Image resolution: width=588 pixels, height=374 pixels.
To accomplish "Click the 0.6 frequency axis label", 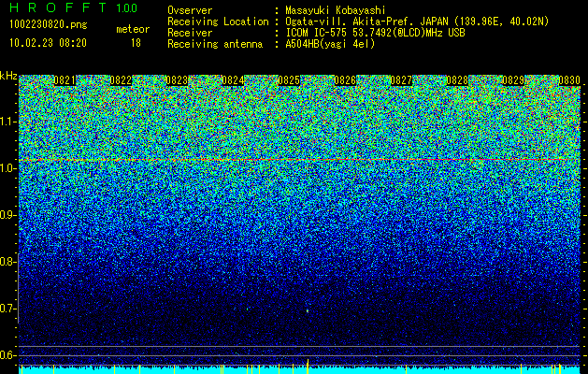I will [x=7, y=355].
